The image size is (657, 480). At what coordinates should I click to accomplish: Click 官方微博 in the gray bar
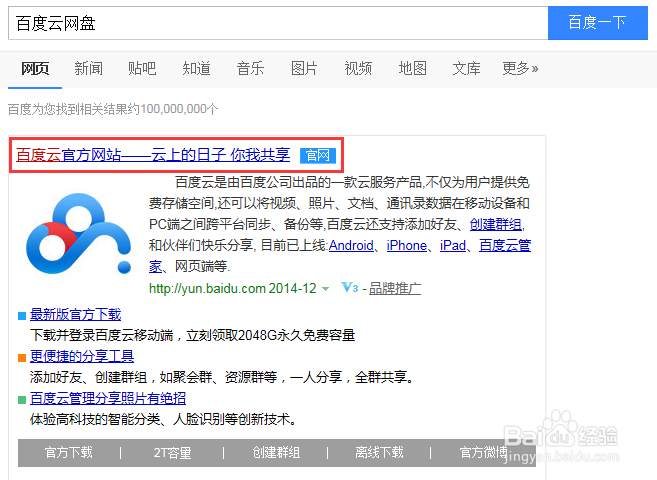coord(484,453)
